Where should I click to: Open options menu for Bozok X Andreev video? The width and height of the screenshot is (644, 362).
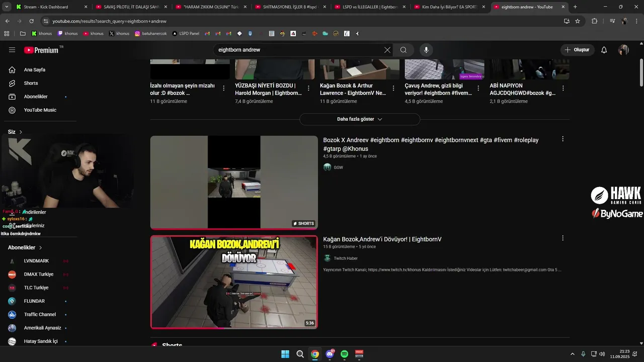tap(562, 139)
